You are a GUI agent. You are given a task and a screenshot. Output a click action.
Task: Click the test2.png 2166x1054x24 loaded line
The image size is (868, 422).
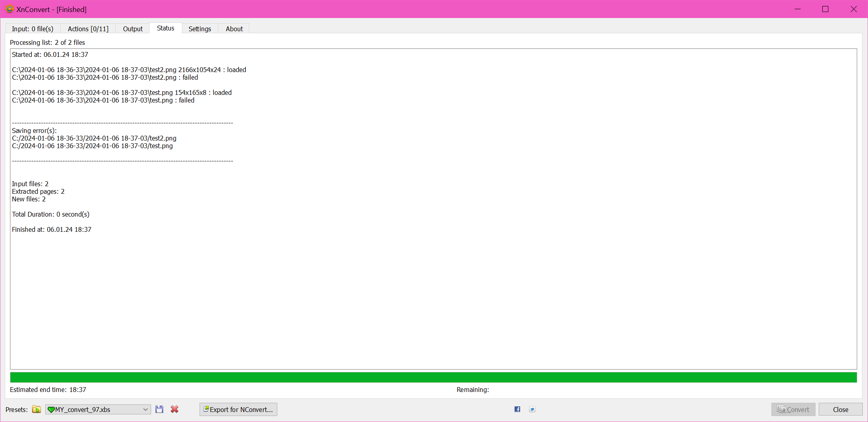129,70
